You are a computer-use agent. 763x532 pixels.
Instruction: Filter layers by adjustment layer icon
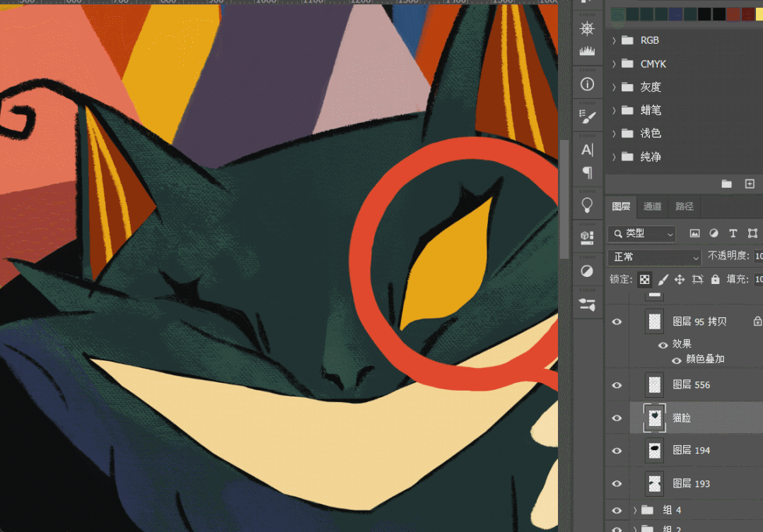click(x=714, y=233)
